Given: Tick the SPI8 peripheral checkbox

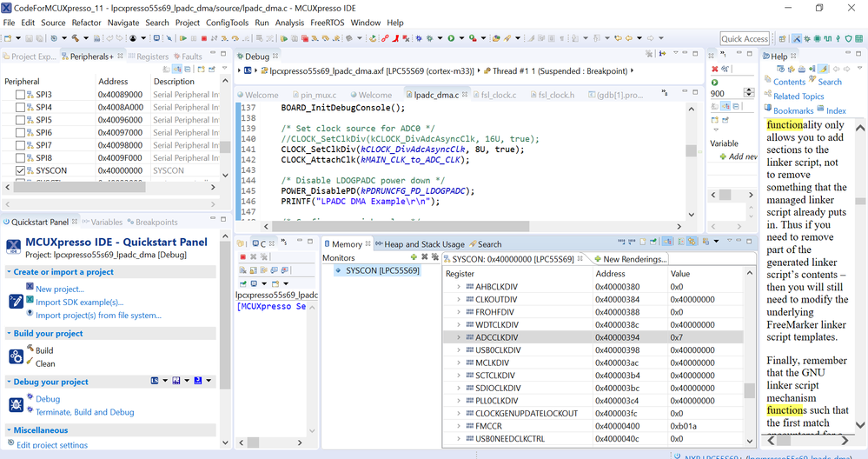Looking at the screenshot, I should click(x=22, y=158).
